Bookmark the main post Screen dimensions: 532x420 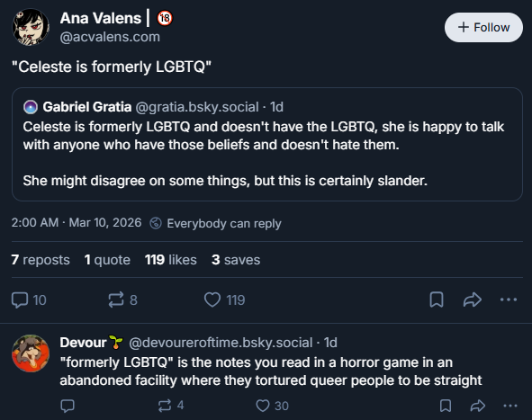(437, 299)
